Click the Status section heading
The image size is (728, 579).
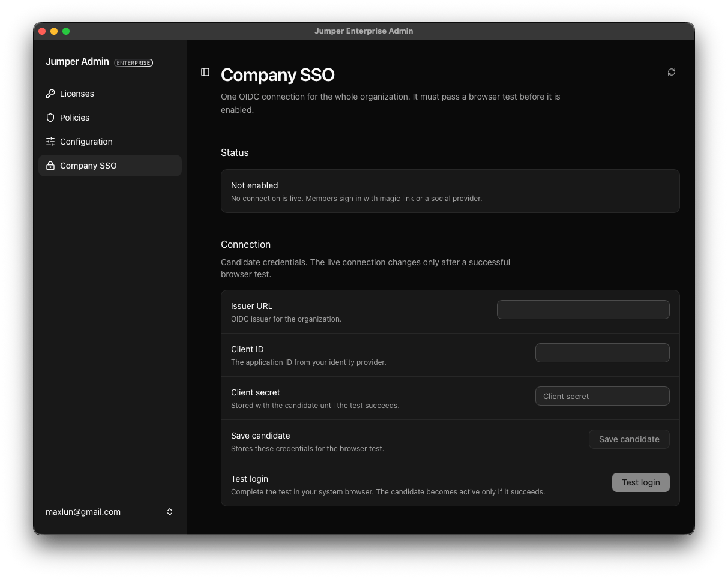point(235,152)
